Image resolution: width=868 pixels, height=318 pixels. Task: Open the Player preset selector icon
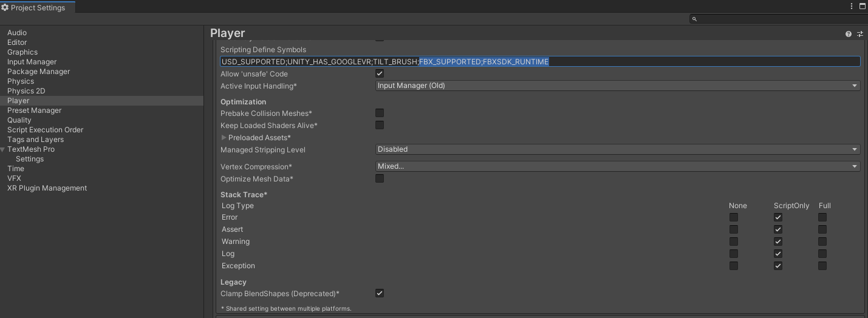[x=859, y=34]
